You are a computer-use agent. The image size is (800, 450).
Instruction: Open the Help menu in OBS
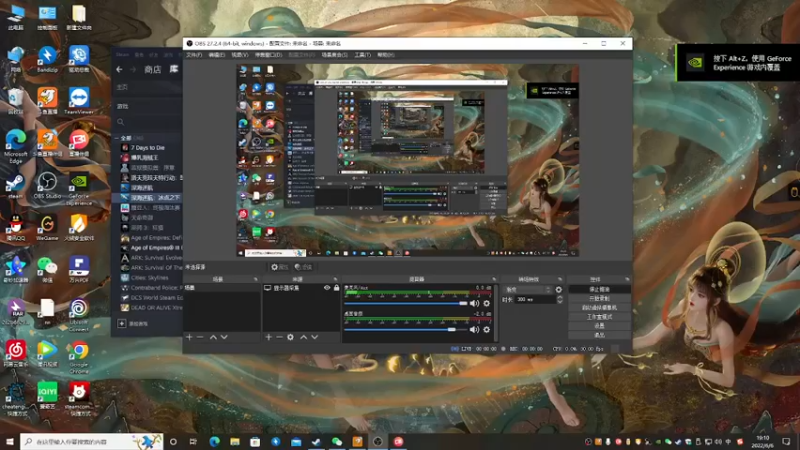coord(386,55)
